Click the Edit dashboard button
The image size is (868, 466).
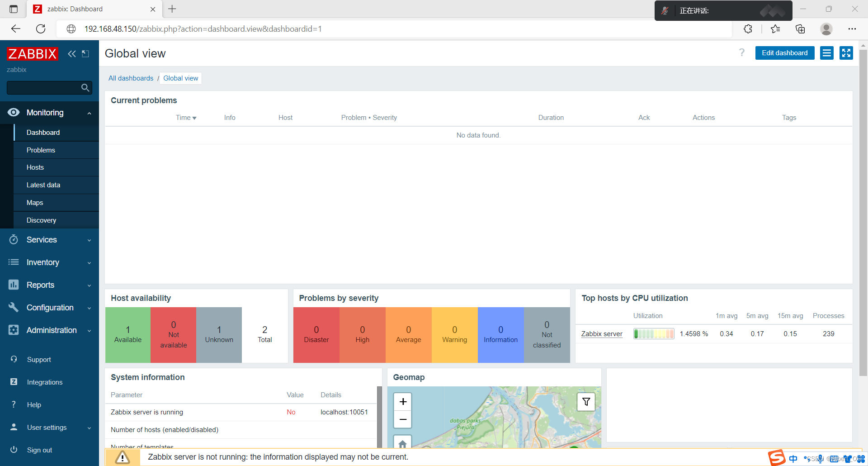(x=784, y=53)
